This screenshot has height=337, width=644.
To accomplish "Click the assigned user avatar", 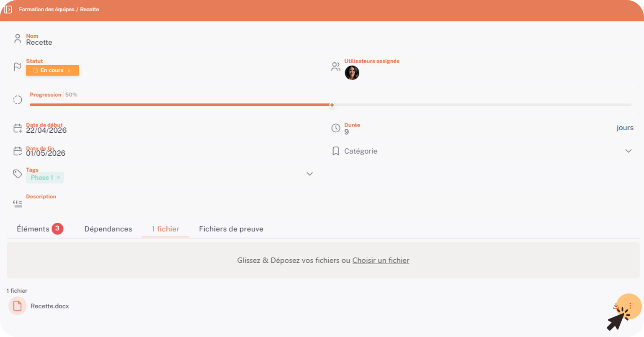I will point(352,73).
